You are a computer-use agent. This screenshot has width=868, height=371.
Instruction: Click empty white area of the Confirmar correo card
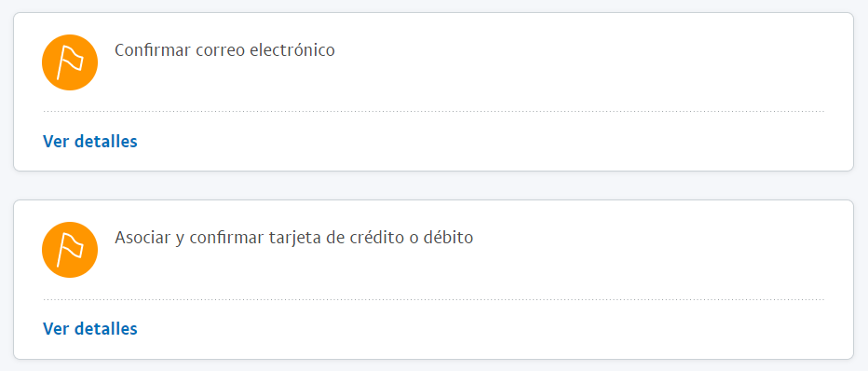click(x=553, y=66)
